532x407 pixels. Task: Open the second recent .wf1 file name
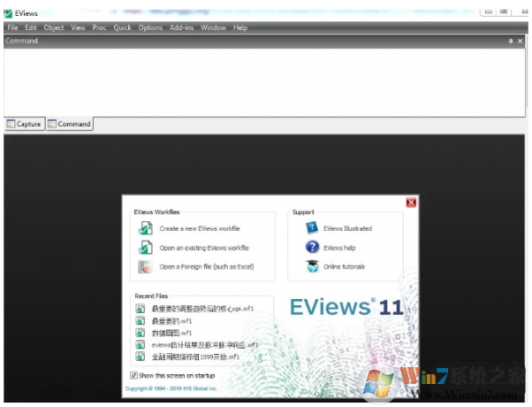tap(171, 320)
